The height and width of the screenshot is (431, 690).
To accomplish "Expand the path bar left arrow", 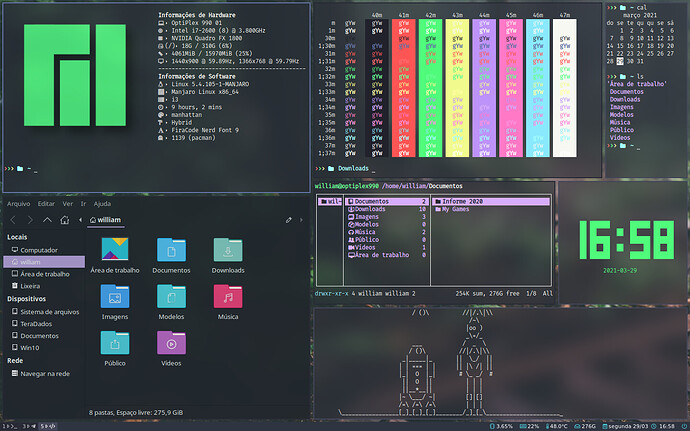I will tap(80, 220).
